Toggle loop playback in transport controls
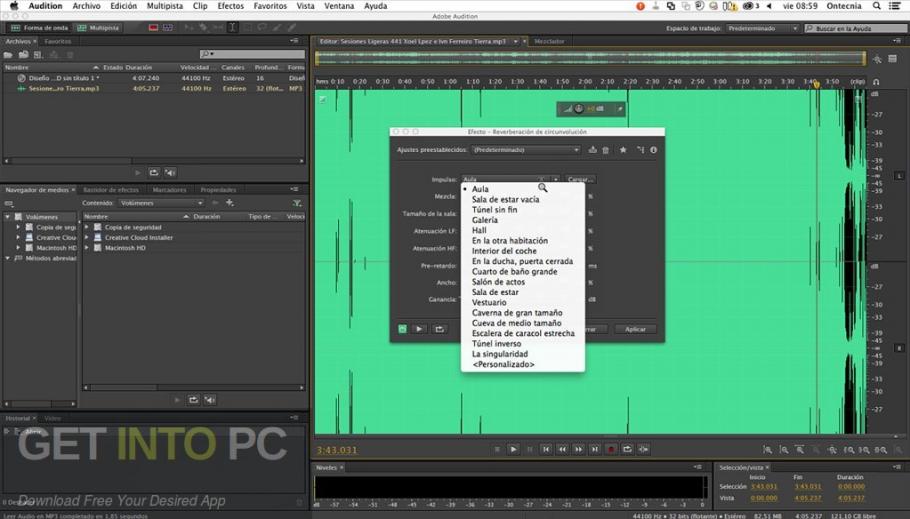Image resolution: width=910 pixels, height=519 pixels. coord(627,450)
